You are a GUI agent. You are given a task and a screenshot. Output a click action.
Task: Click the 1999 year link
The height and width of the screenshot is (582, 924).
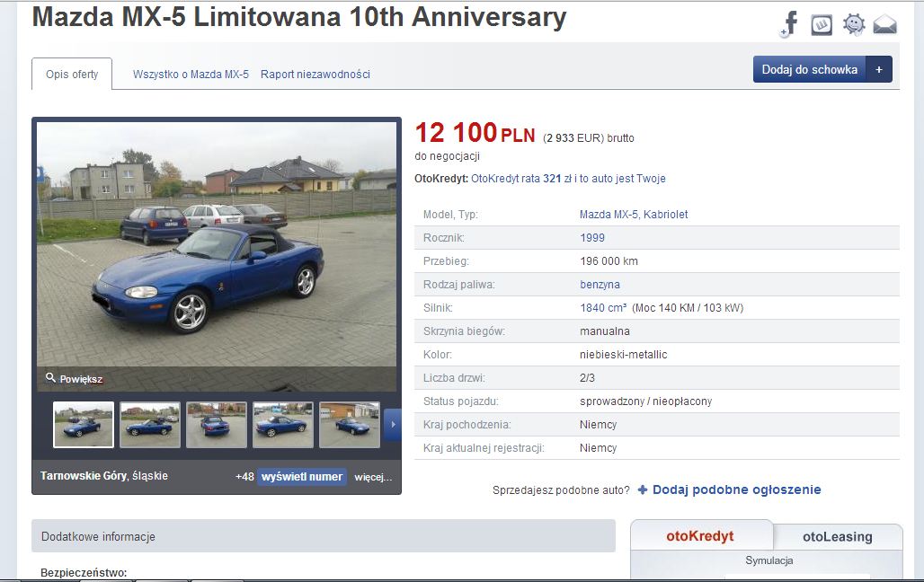(592, 238)
